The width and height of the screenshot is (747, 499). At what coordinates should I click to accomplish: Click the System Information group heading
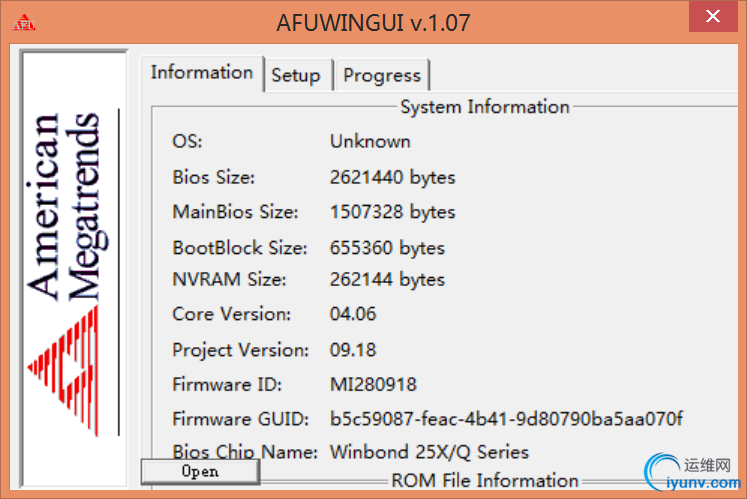(484, 107)
